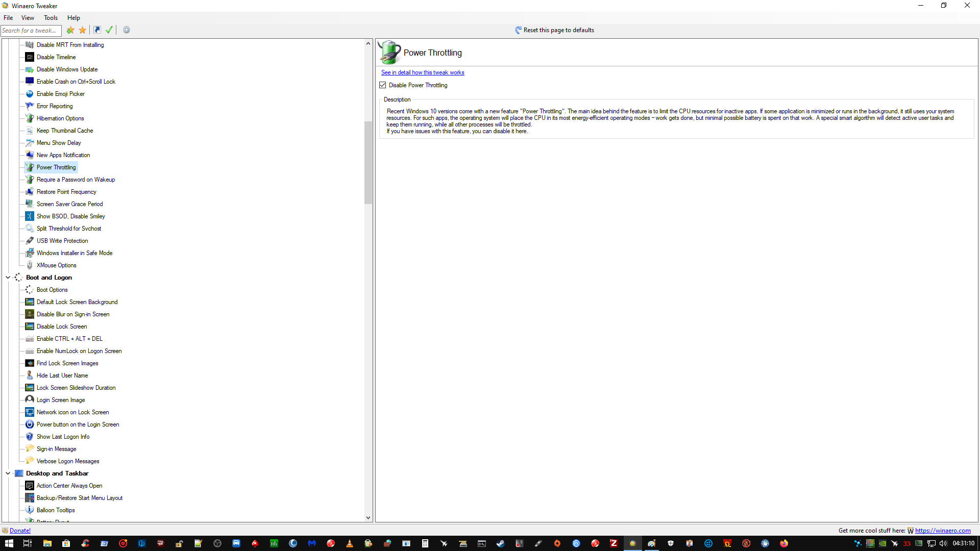The height and width of the screenshot is (551, 980).
Task: Click the Donate! link
Action: pos(20,531)
